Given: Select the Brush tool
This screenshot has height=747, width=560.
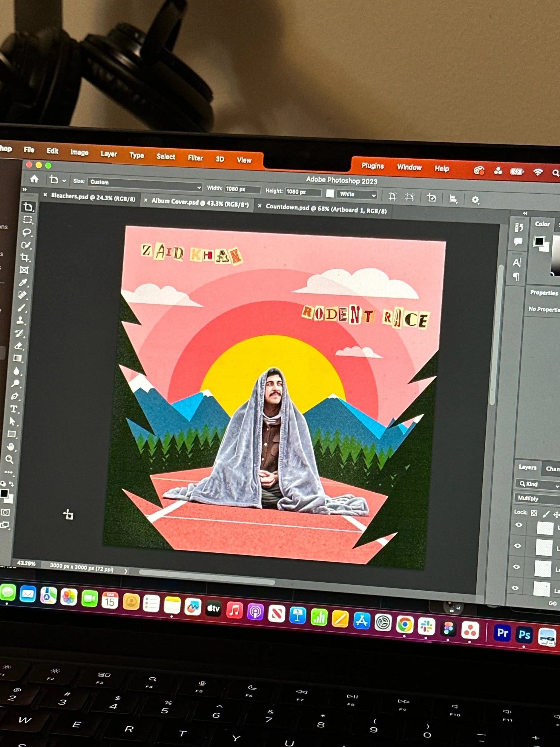Looking at the screenshot, I should tap(22, 308).
